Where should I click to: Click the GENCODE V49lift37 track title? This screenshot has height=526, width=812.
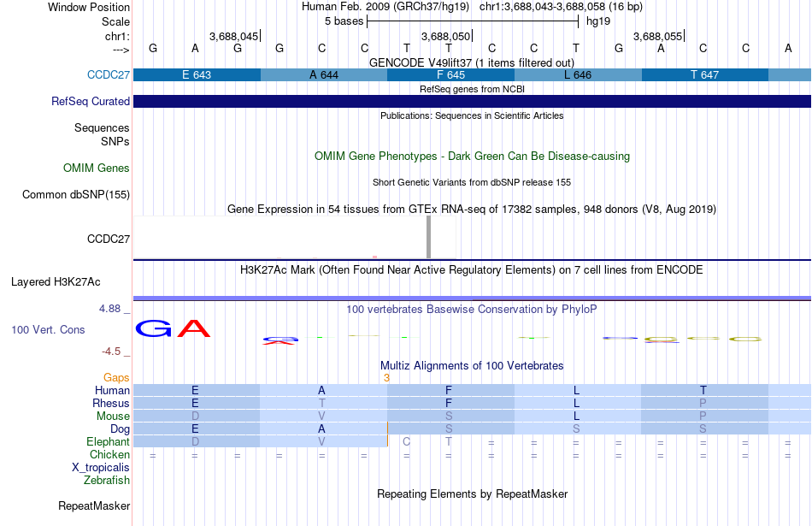[472, 62]
